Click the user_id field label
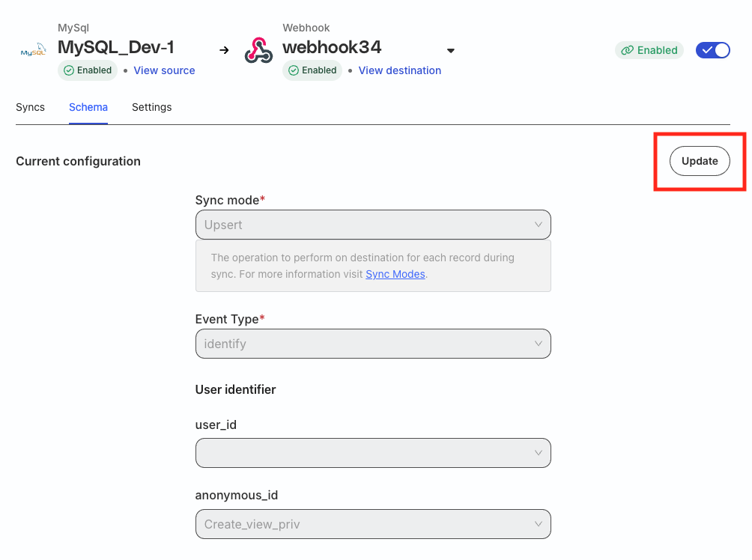 [x=216, y=424]
